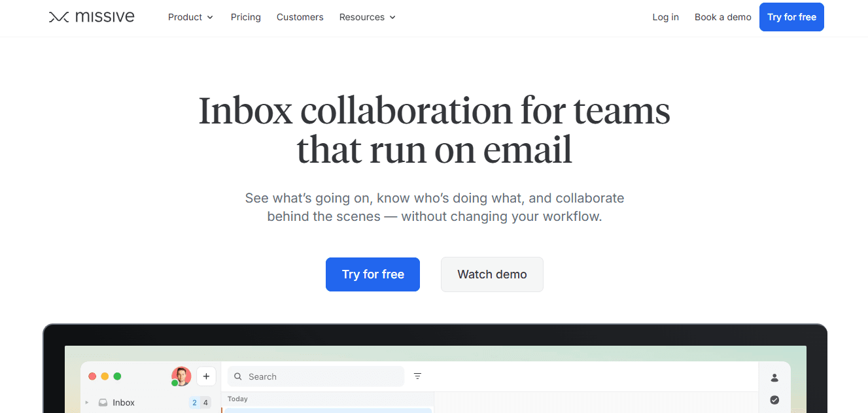868x413 pixels.
Task: Open the Customers page
Action: click(300, 17)
